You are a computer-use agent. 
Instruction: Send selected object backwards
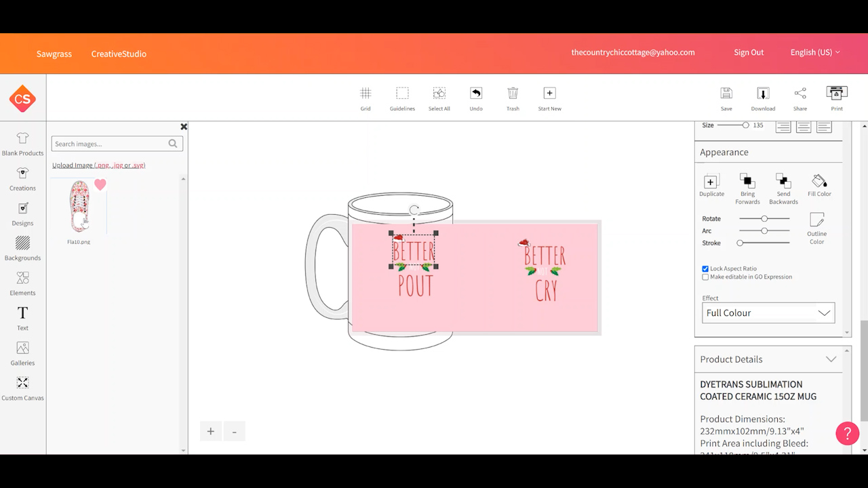(783, 189)
